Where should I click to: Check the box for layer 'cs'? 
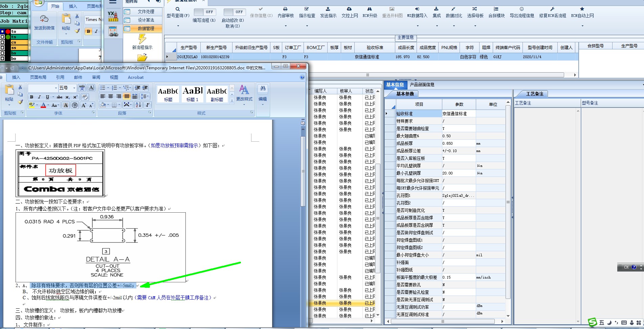(2, 42)
